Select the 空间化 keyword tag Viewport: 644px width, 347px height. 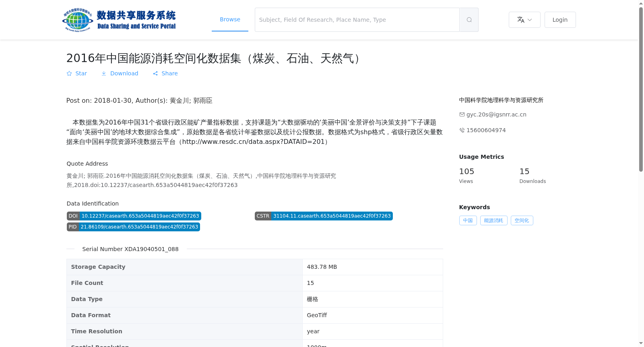(522, 220)
